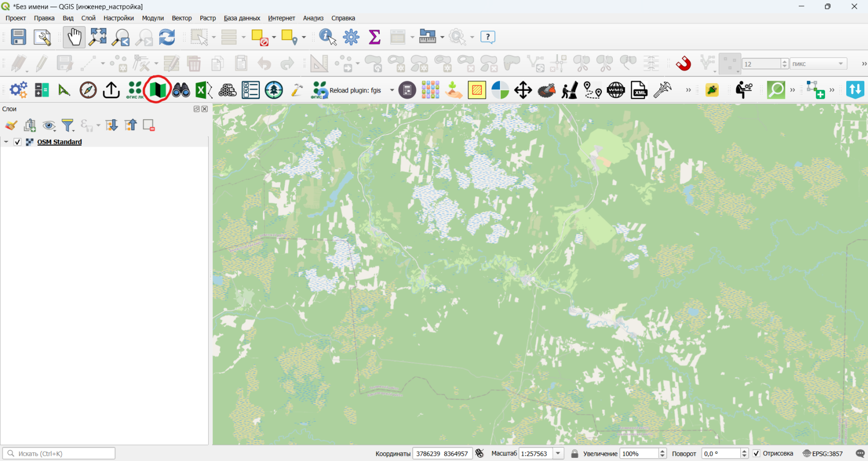This screenshot has height=461, width=868.
Task: Increase the Поворот rotation spinner value
Action: tap(745, 451)
